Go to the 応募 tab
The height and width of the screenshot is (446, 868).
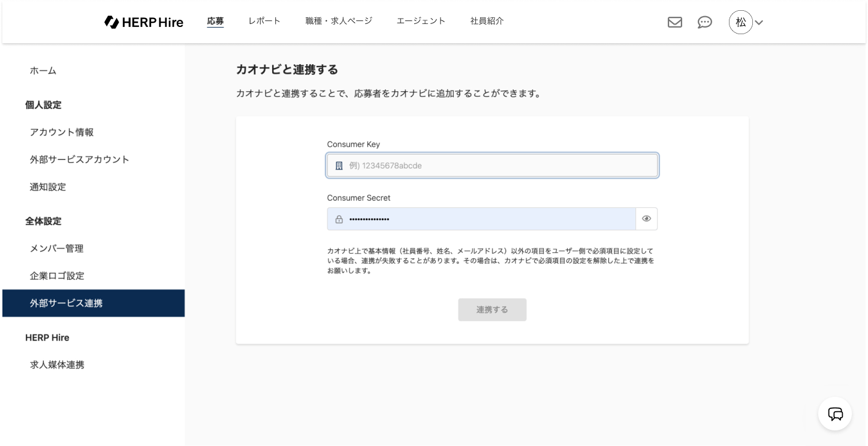[x=215, y=21]
